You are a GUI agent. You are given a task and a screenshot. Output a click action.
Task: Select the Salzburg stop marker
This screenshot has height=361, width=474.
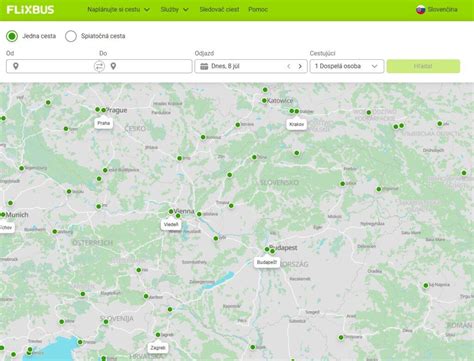[55, 232]
